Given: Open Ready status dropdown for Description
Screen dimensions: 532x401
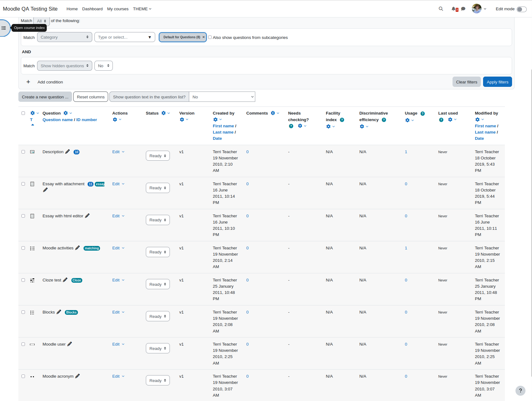Looking at the screenshot, I should [x=158, y=156].
